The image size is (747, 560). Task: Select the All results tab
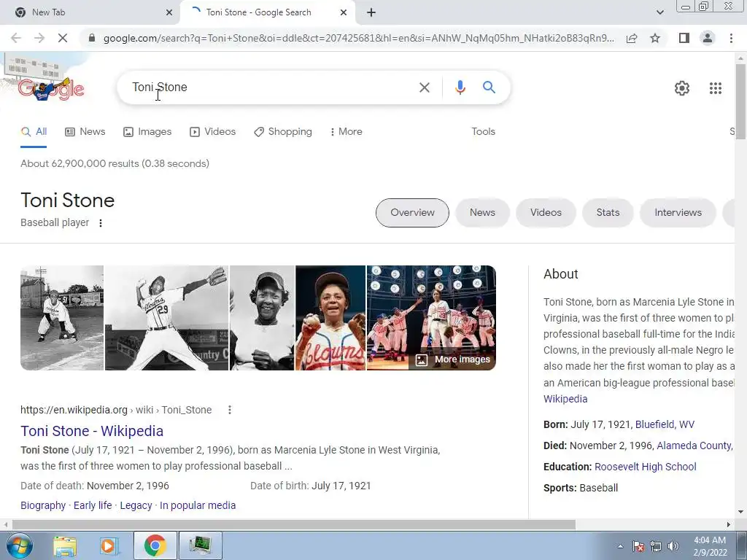tap(34, 132)
